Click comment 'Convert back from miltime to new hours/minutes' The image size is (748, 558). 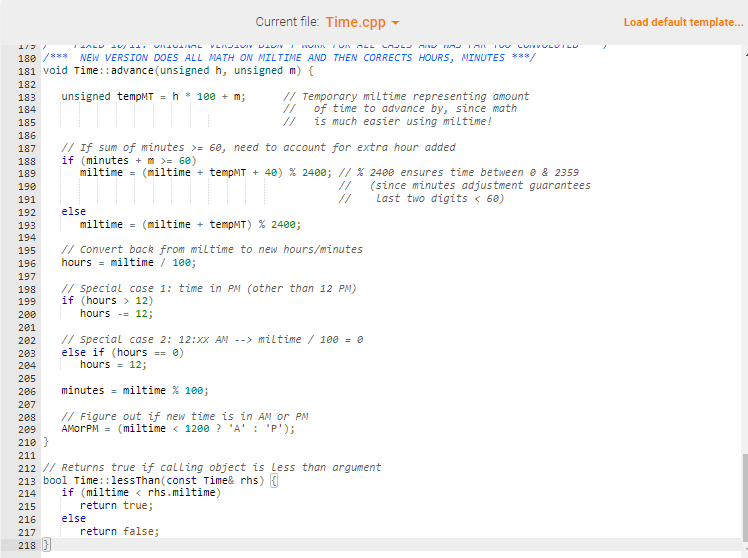tap(212, 249)
